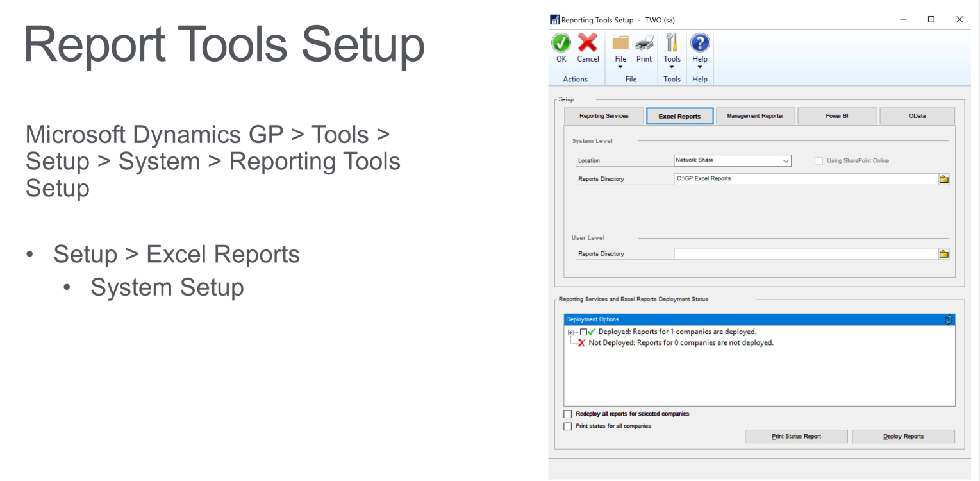
Task: Click the window title 'Reporting Tools Setup - TWO (sa)'
Action: coord(618,20)
